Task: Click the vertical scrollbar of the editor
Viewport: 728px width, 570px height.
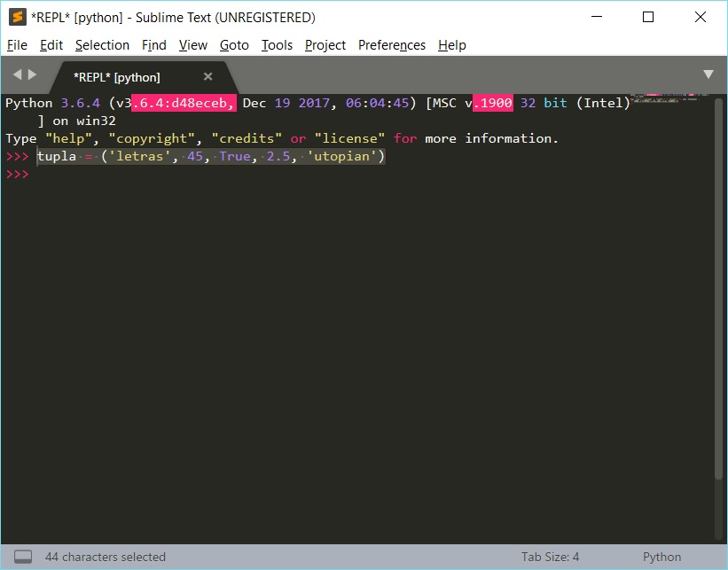Action: 719,288
